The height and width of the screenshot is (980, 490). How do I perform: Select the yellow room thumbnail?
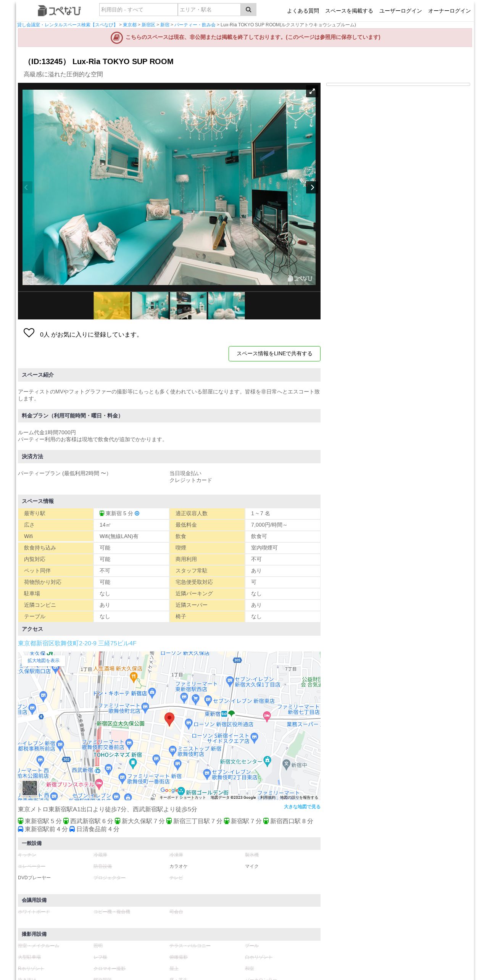click(x=112, y=305)
